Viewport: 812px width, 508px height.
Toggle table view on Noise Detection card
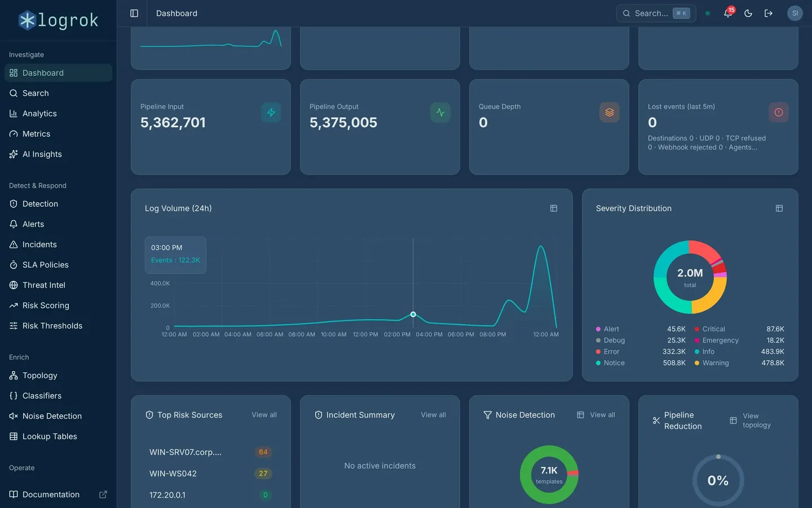[580, 415]
